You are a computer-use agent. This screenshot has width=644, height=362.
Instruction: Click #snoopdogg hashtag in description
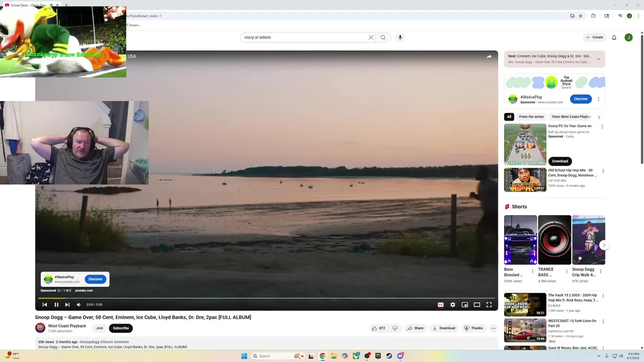coord(89,342)
